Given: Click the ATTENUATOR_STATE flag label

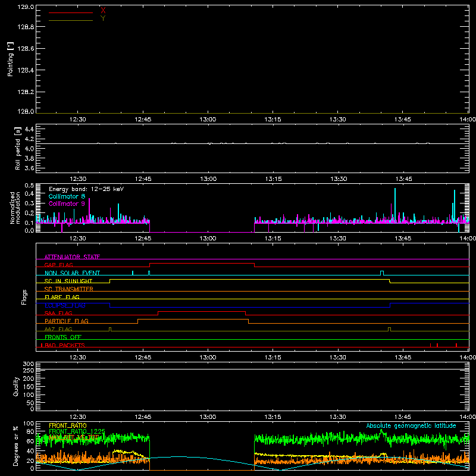Looking at the screenshot, I should (72, 257).
